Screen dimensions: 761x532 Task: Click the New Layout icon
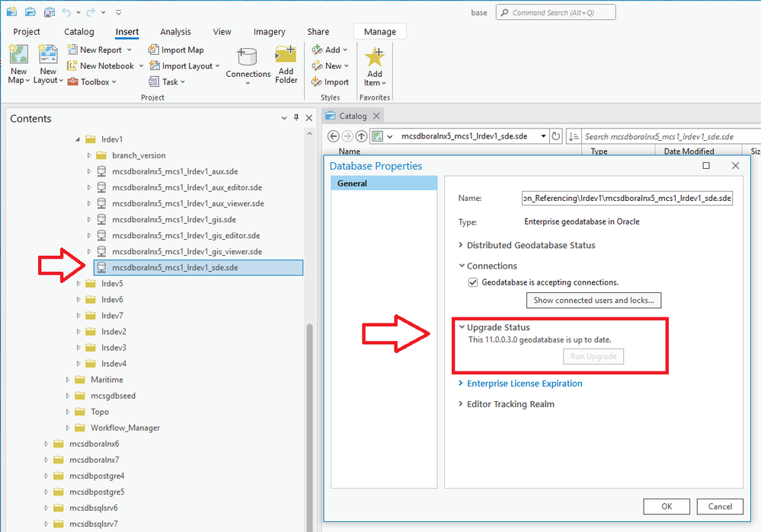point(47,54)
